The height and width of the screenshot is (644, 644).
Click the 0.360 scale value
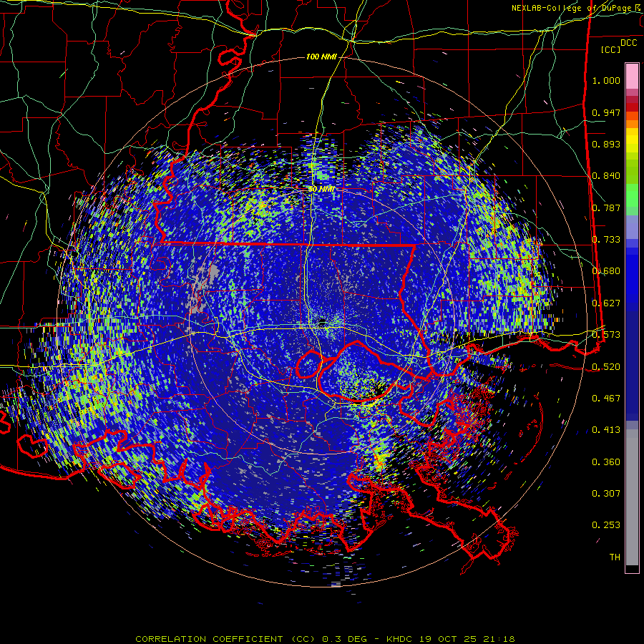point(606,462)
